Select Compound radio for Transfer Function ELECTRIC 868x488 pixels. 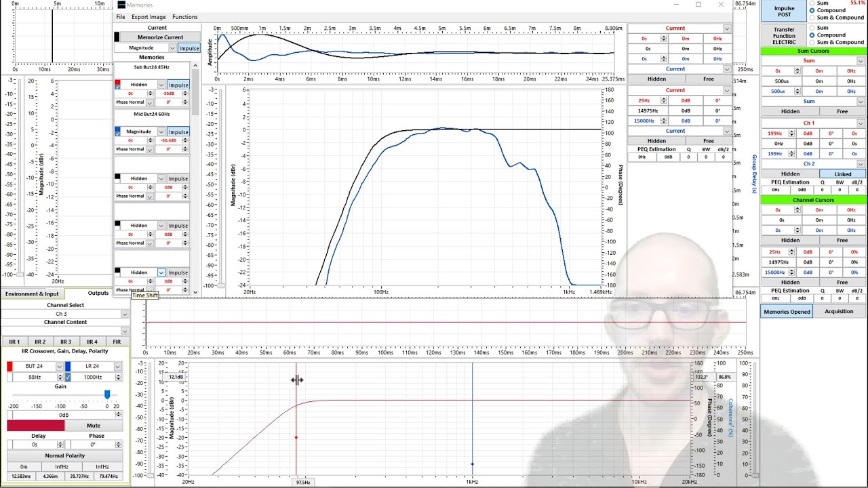(x=812, y=35)
